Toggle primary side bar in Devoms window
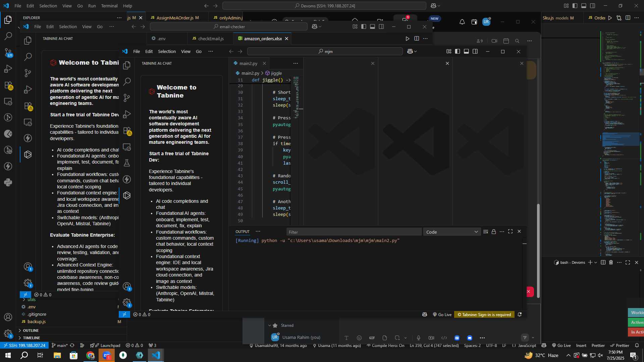 coord(575,6)
